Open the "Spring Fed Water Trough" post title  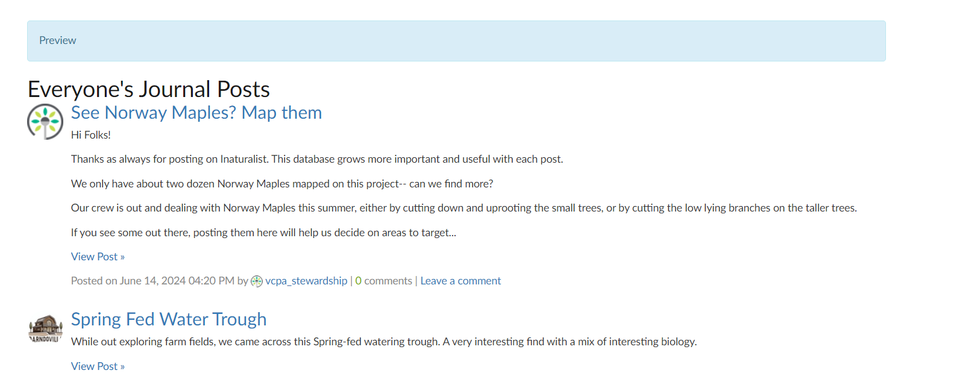coord(169,319)
